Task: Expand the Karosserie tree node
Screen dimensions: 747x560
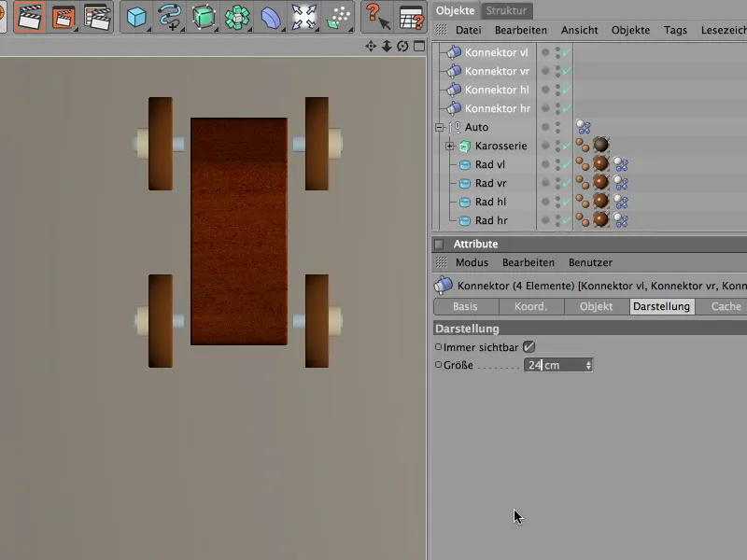Action: [449, 146]
